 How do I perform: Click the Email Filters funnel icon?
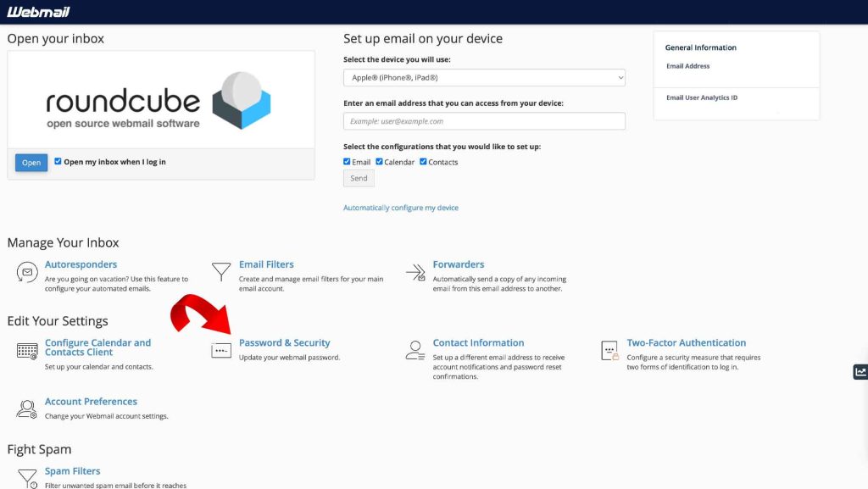(221, 271)
